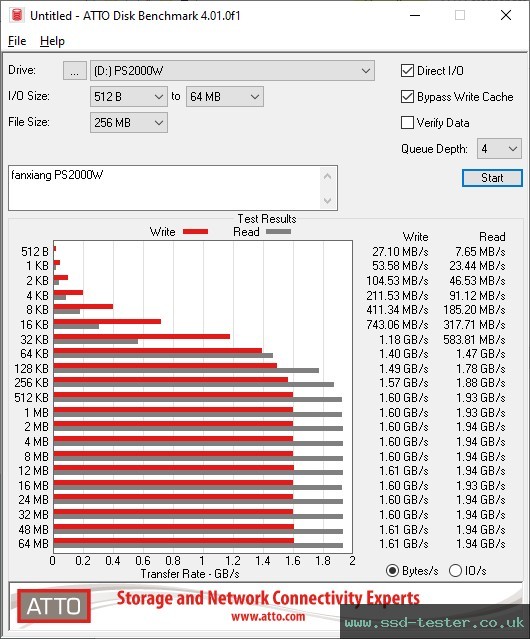Screen dimensions: 530x639
Task: Click the ATTO logo in the banner
Action: 54,606
